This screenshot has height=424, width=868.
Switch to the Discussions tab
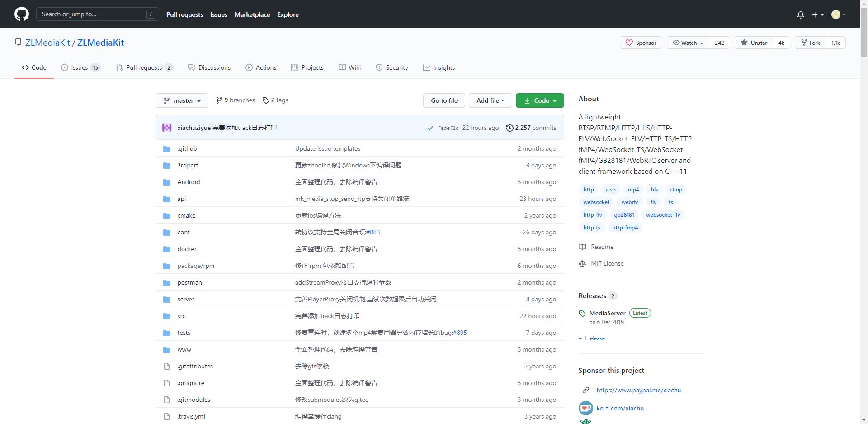point(209,67)
